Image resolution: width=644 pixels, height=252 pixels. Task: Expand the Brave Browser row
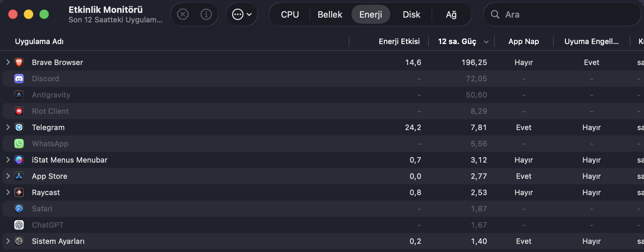tap(8, 62)
